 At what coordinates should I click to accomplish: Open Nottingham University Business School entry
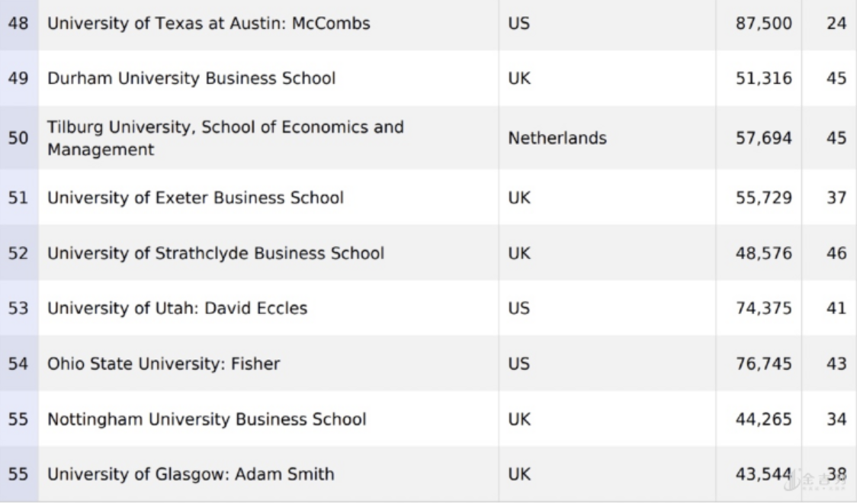[x=207, y=419]
